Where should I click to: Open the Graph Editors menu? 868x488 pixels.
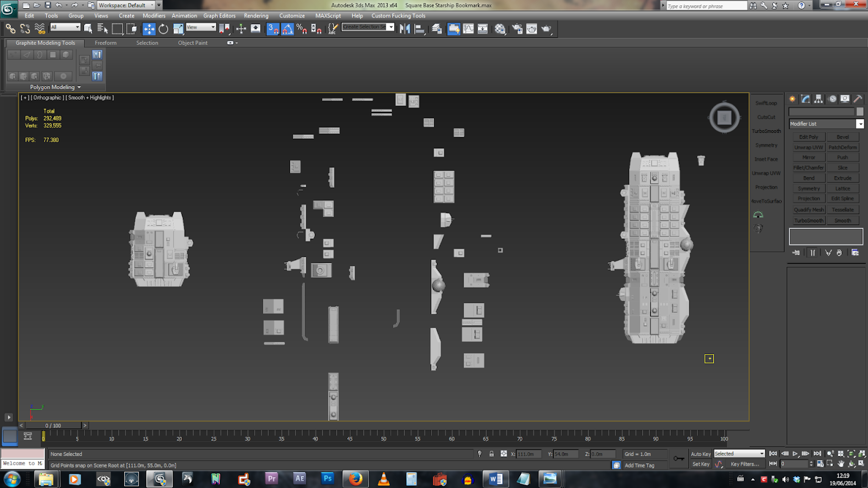[219, 16]
